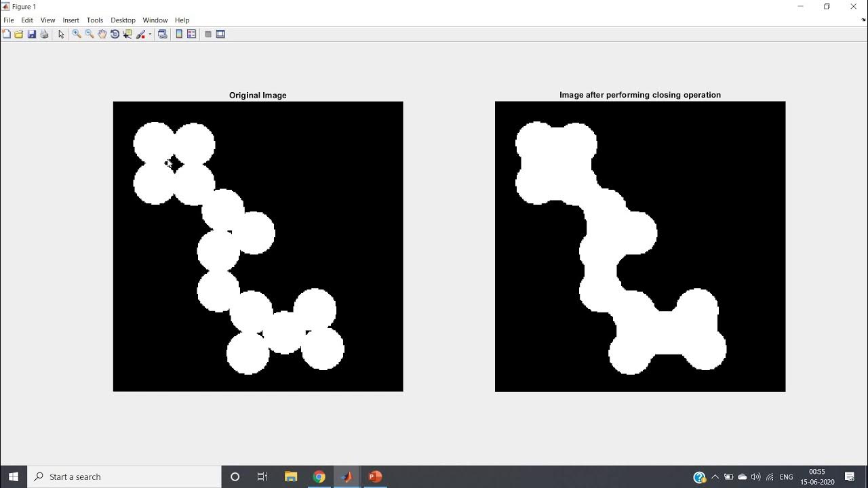
Task: Open File Explorer from the taskbar
Action: pyautogui.click(x=291, y=476)
